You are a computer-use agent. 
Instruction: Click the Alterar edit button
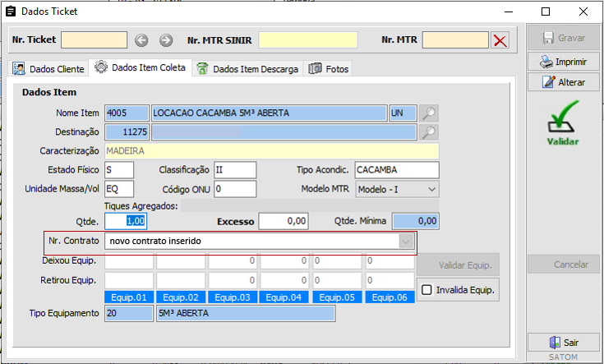pos(563,82)
